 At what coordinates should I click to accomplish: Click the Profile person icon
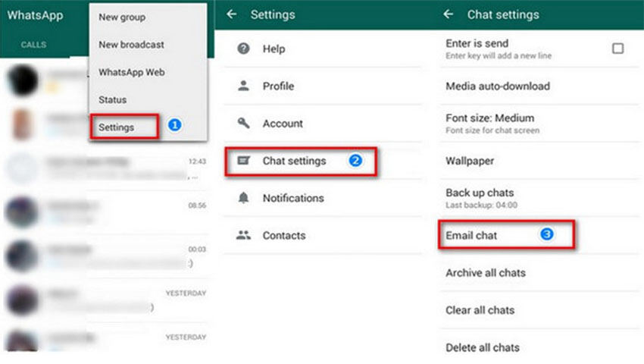point(243,86)
